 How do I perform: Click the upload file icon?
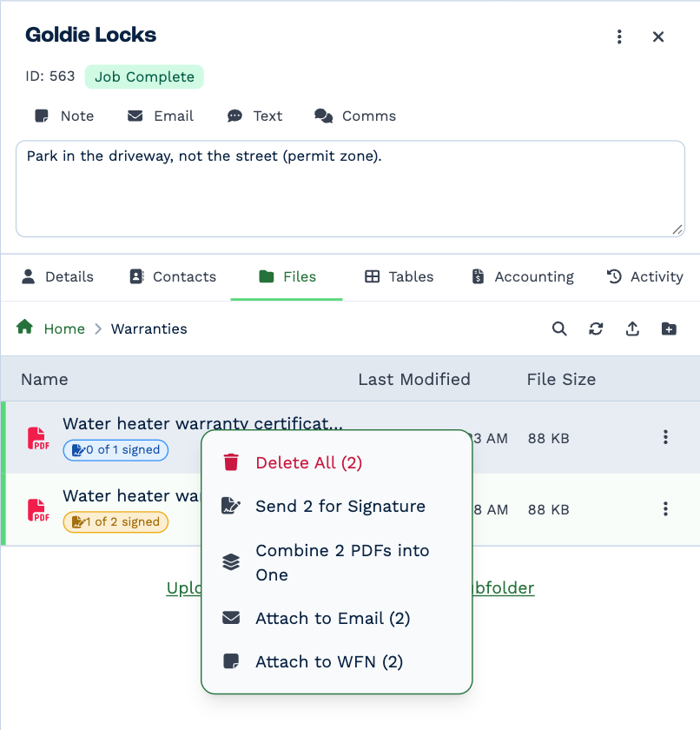point(632,328)
